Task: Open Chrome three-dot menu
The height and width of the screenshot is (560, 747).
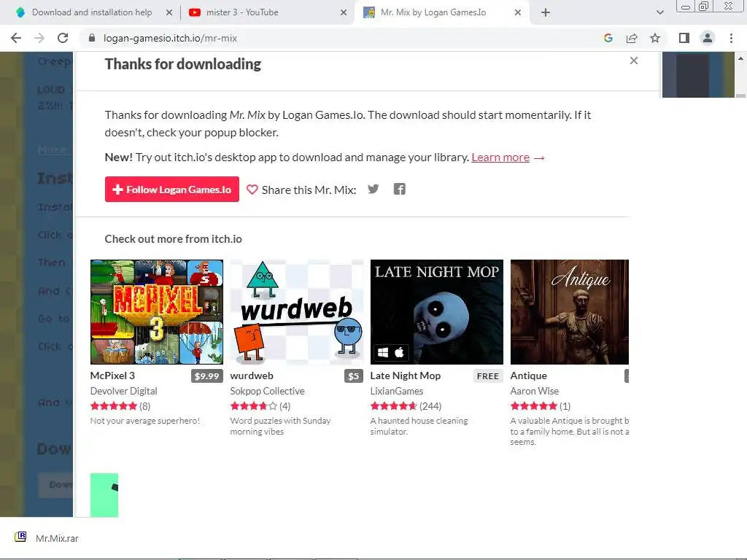Action: coord(731,38)
